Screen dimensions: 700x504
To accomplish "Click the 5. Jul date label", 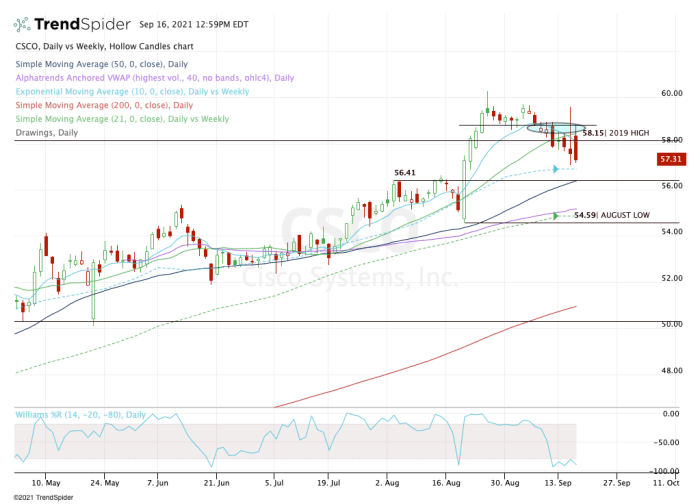I will point(274,483).
